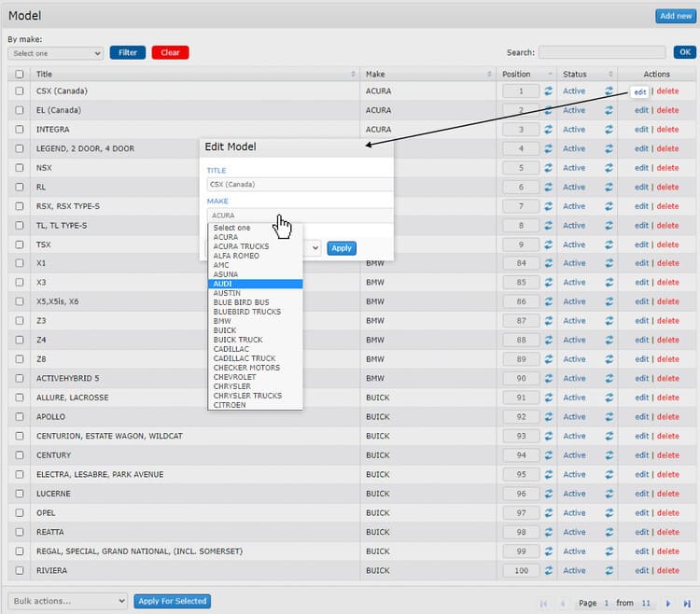
Task: Open the Bulk actions dropdown
Action: click(x=67, y=601)
